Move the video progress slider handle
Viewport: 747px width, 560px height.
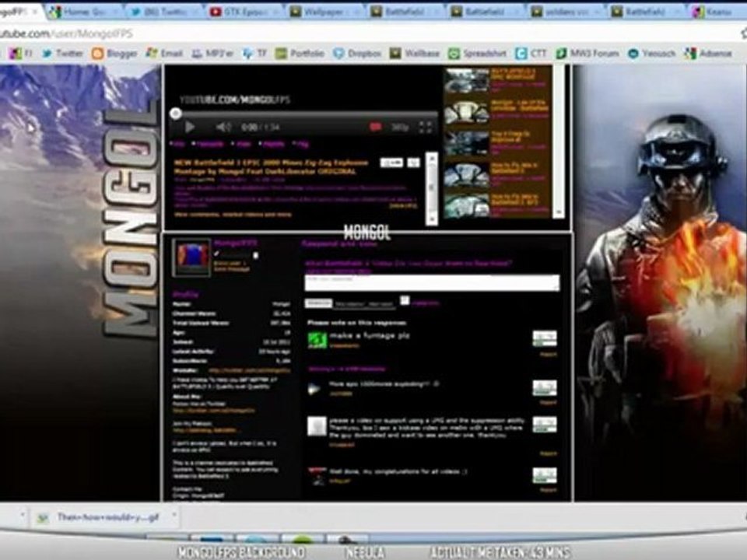click(x=176, y=114)
